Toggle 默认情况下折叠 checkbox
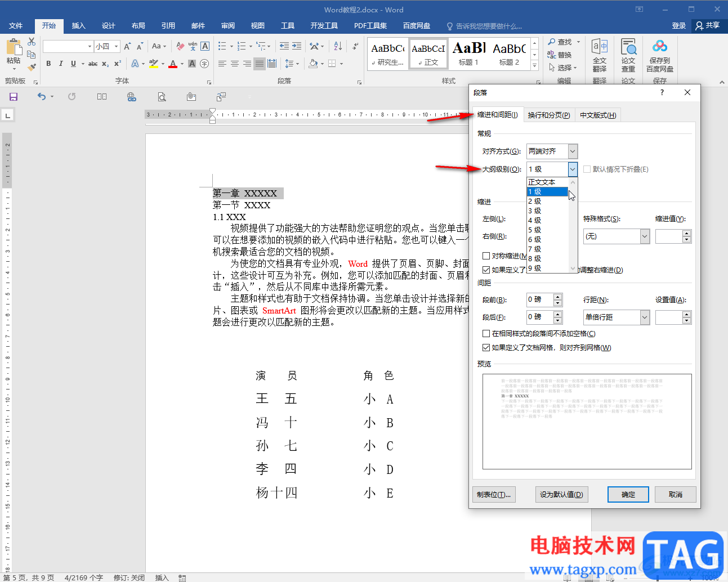 [x=587, y=169]
